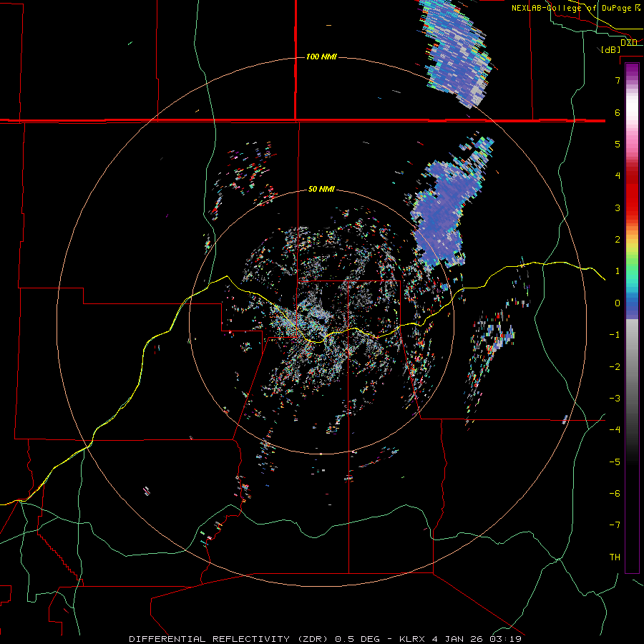Click the "-5" tick on the dB scale

pyautogui.click(x=615, y=462)
